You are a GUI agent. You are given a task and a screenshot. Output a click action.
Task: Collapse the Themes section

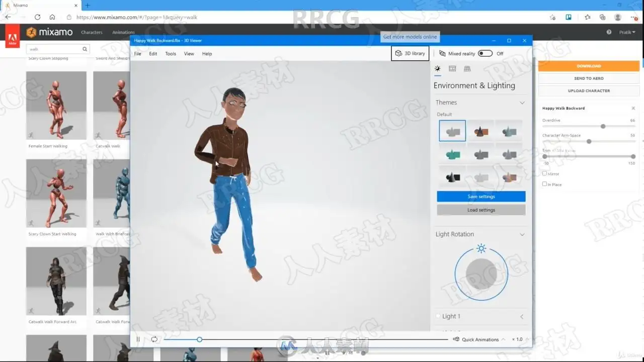coord(522,103)
